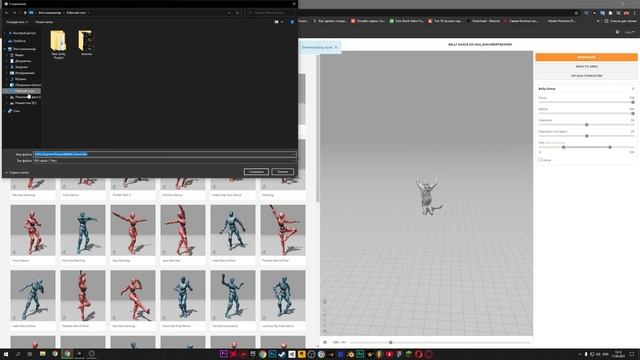Viewport: 640px width, 360px height.
Task: Adjust the Character Arm-Space slider handle
Action: coord(587,136)
